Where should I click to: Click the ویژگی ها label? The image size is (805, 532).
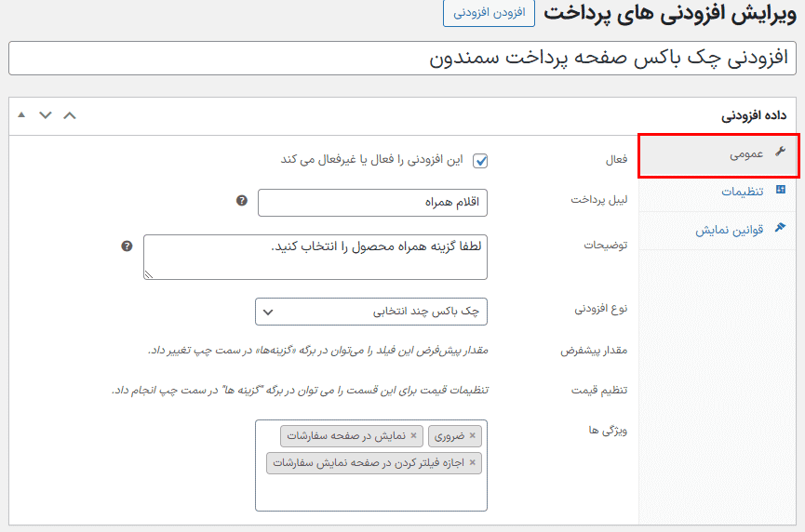click(608, 431)
